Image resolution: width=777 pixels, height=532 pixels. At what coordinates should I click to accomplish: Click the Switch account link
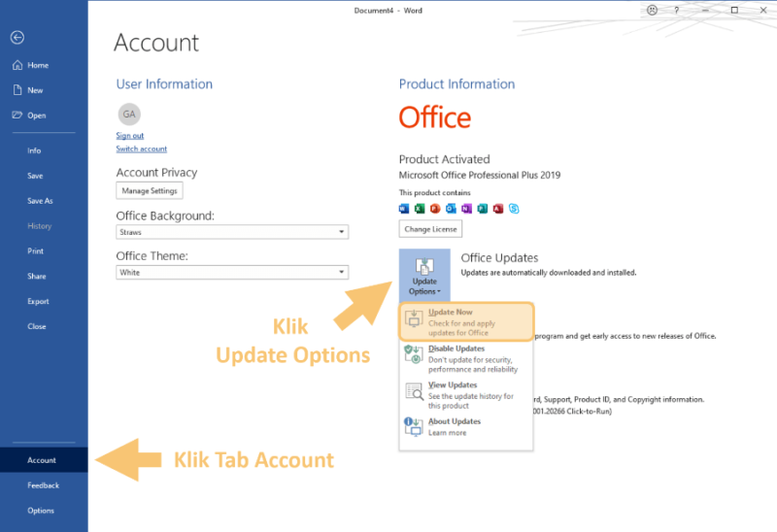(x=141, y=150)
